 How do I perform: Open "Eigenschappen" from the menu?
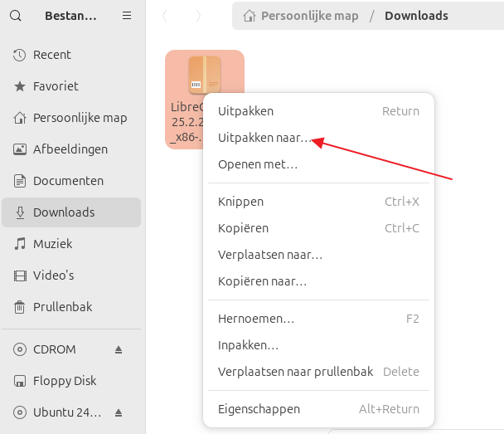(259, 409)
